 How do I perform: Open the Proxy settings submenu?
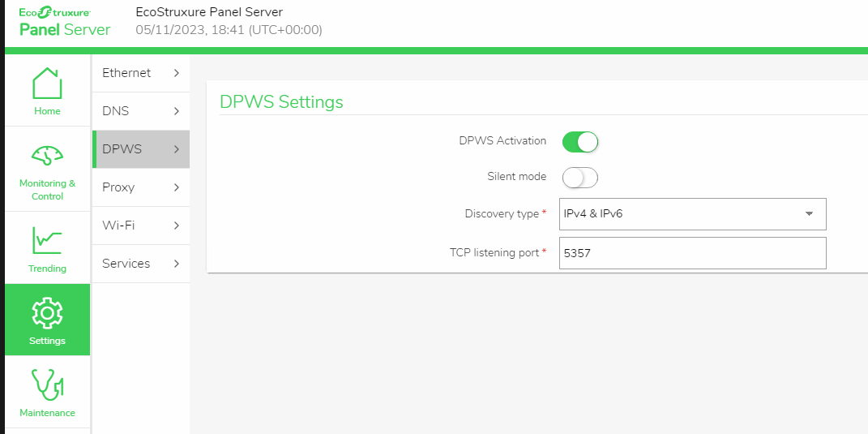click(141, 187)
